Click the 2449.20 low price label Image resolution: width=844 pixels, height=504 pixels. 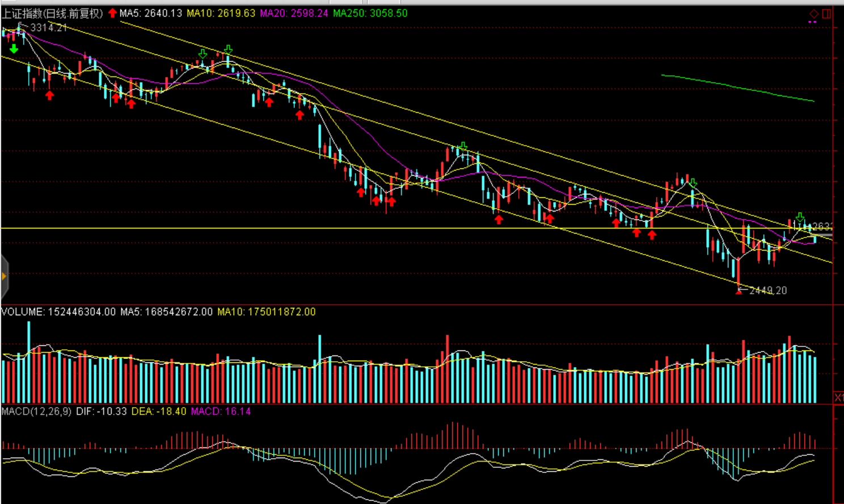tap(768, 290)
